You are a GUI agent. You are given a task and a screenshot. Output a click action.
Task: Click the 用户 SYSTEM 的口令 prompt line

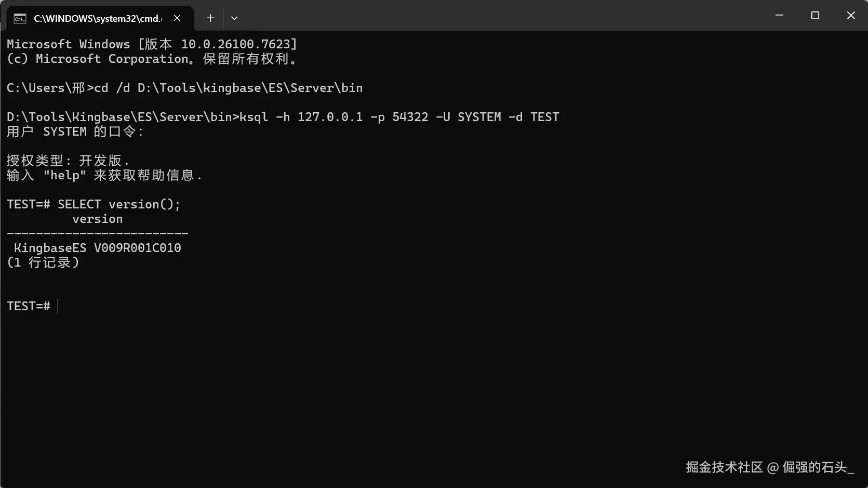point(75,131)
